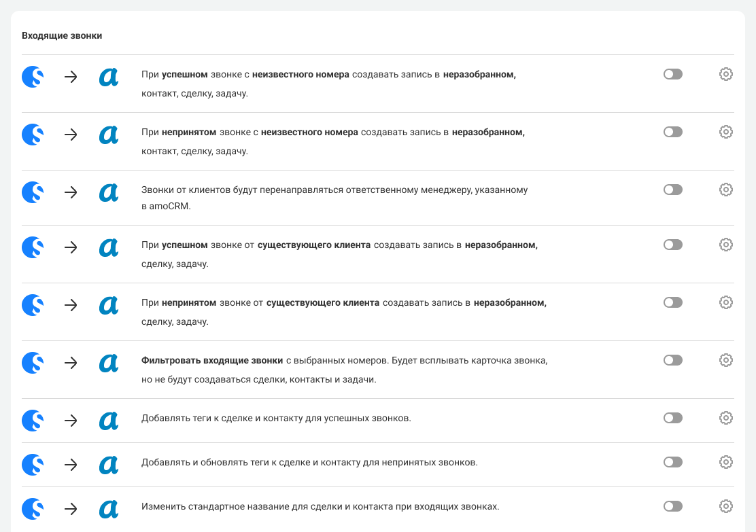Viewport: 756px width, 532px height.
Task: Enable record creation for successful existing-client calls
Action: tap(673, 245)
